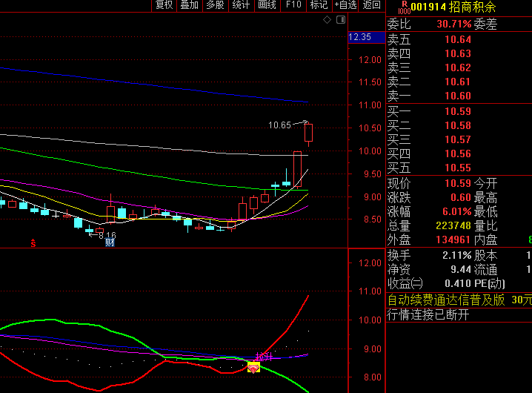The width and height of the screenshot is (532, 393).
Task: Click the 12.35 price axis label
Action: [367, 37]
